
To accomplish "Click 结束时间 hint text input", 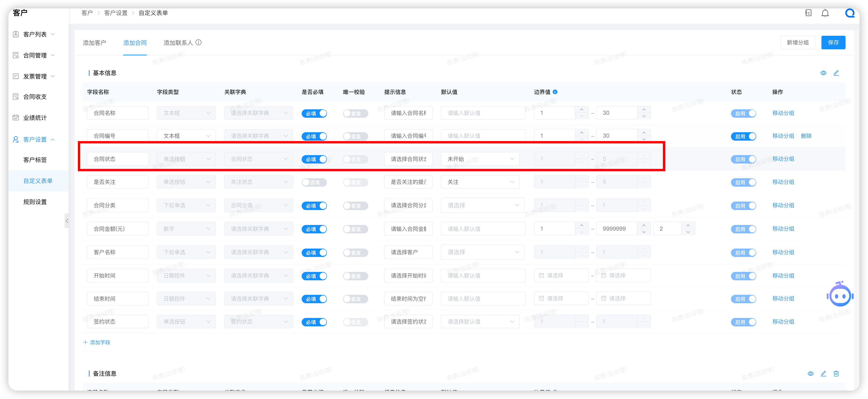I will click(408, 298).
